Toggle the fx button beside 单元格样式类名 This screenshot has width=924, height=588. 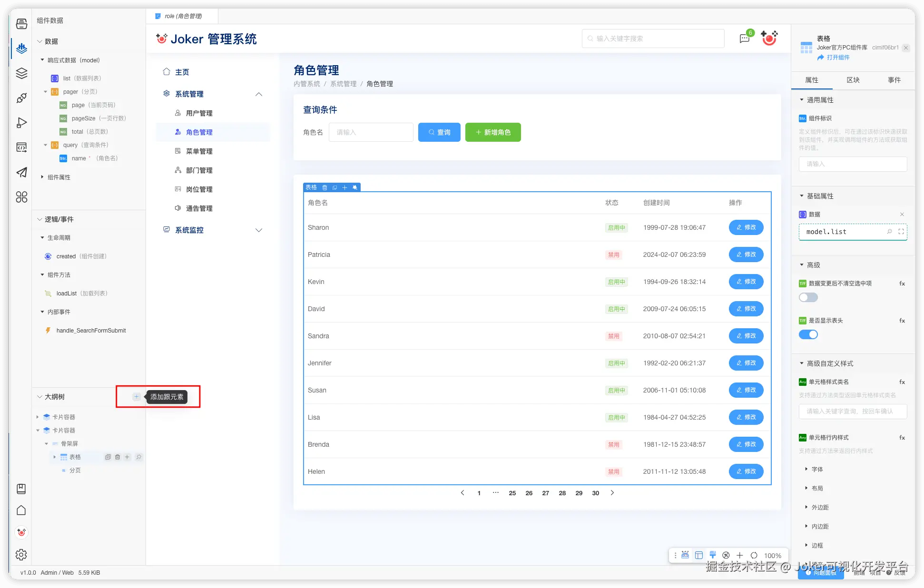pos(902,382)
